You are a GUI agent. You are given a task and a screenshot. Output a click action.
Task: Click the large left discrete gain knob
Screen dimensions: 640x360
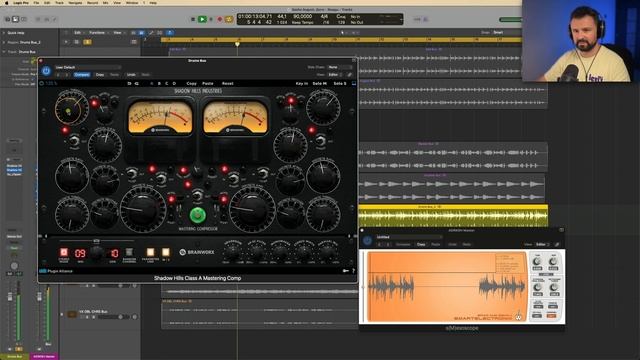[x=142, y=209]
